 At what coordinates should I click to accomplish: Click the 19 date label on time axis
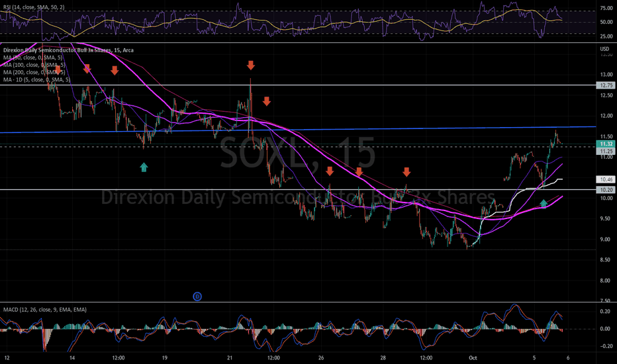[x=164, y=357]
